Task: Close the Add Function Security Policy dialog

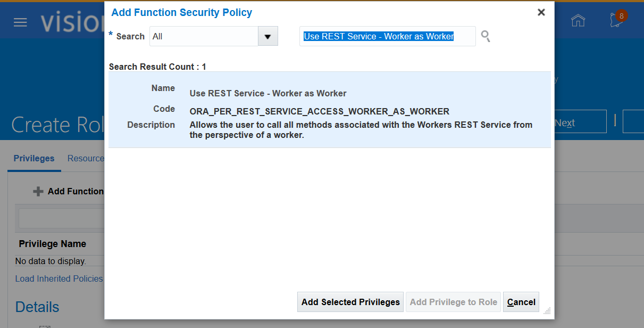Action: [541, 12]
